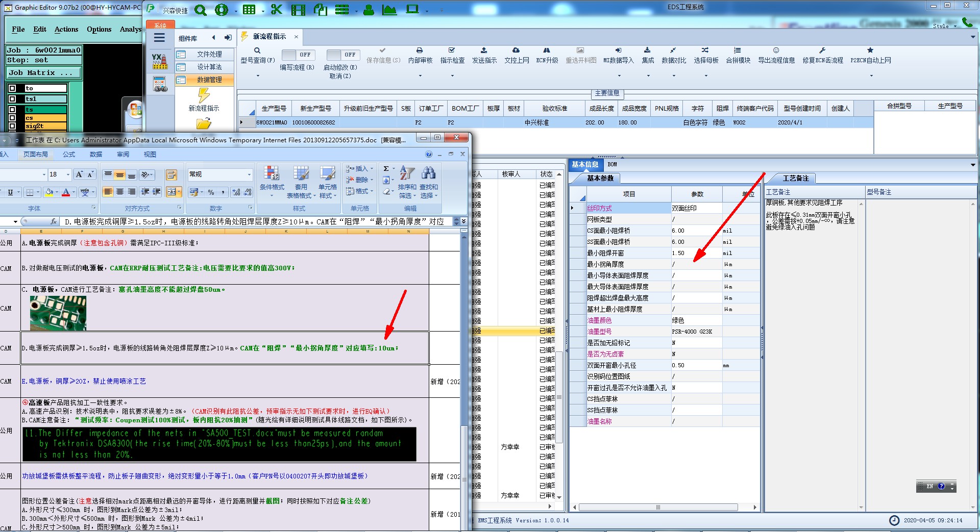Click 指示检查 tool
The height and width of the screenshot is (532, 980).
[452, 56]
